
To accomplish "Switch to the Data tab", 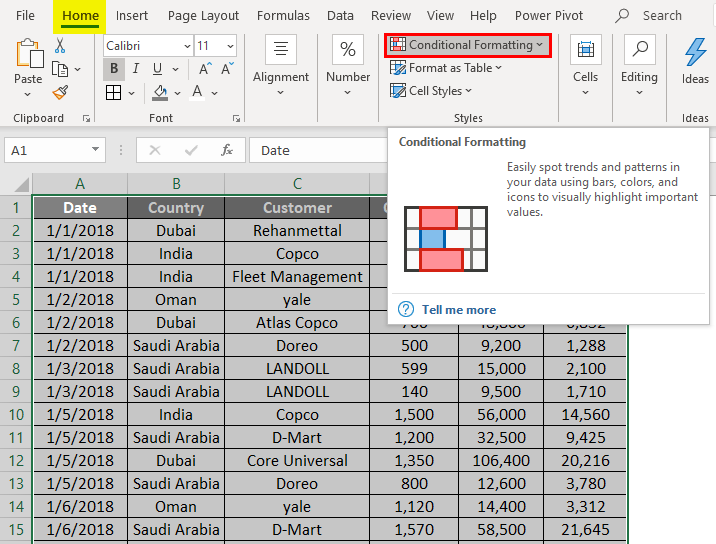I will [x=340, y=16].
